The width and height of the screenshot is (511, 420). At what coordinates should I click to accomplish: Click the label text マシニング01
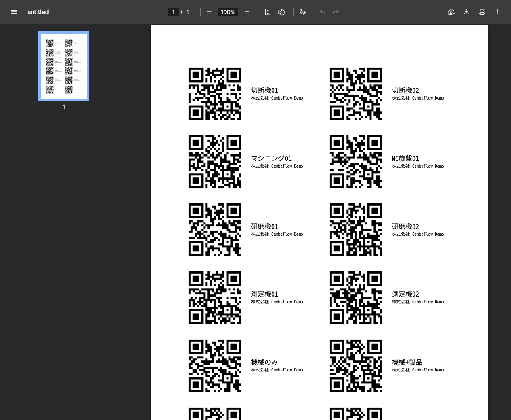[271, 158]
